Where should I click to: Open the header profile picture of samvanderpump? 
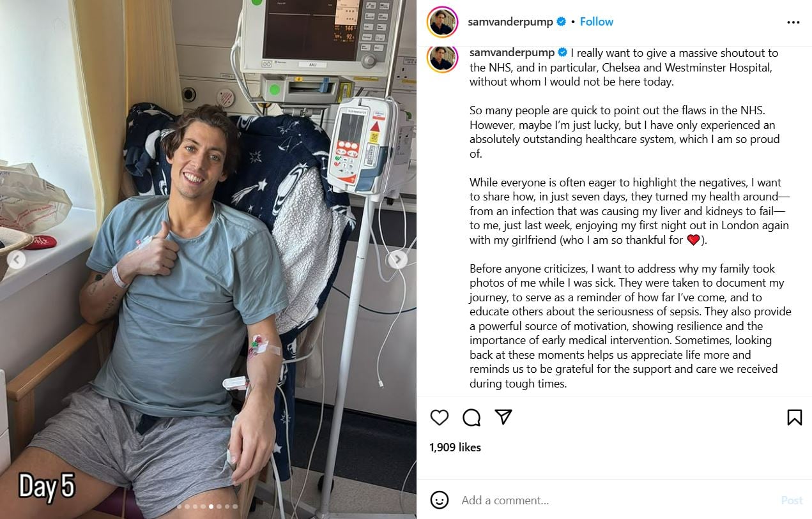[442, 22]
